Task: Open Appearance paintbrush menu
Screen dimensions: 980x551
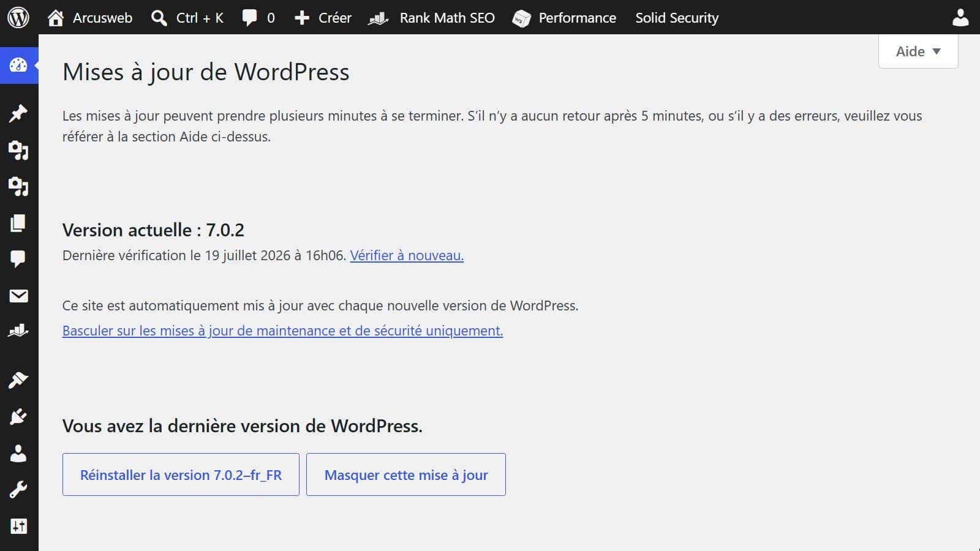Action: tap(18, 380)
